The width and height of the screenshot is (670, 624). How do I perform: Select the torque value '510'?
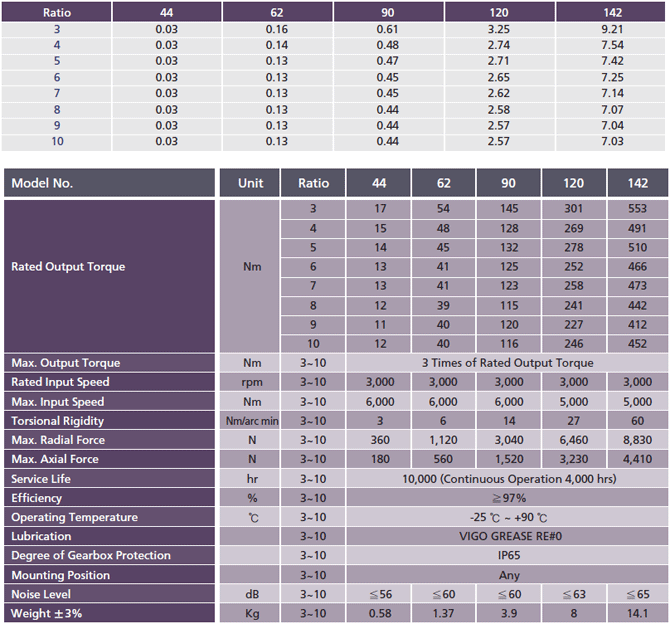coord(638,247)
